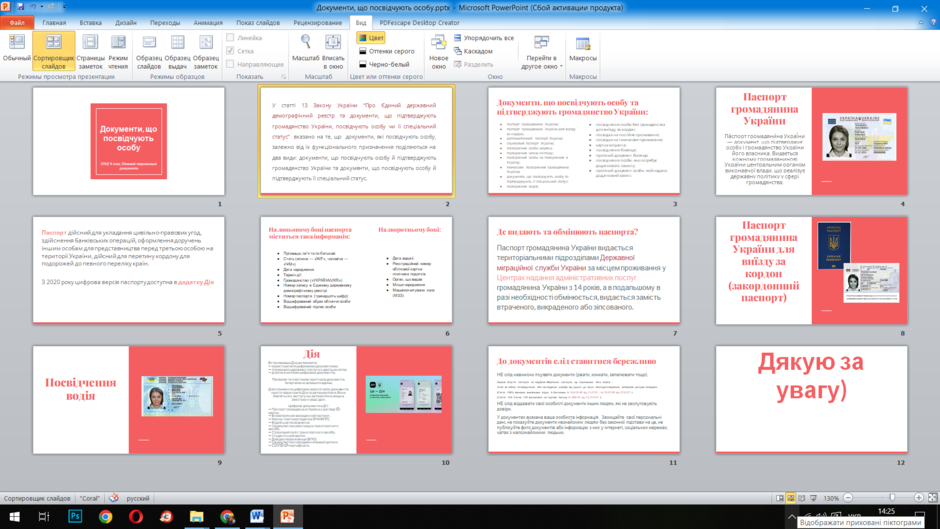Adjust the zoom slider handle
Viewport: 940px width, 529px height.
(892, 498)
